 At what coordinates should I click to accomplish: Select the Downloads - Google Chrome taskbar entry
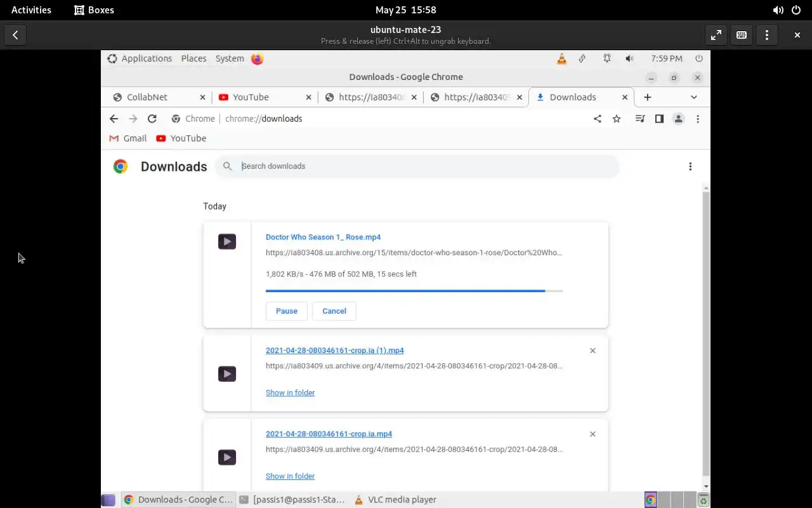[x=178, y=500]
